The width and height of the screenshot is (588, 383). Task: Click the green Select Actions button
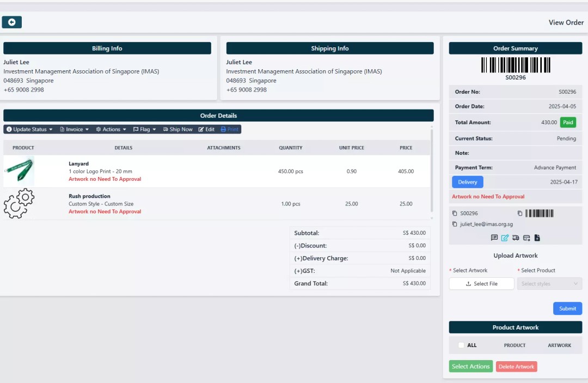(471, 367)
